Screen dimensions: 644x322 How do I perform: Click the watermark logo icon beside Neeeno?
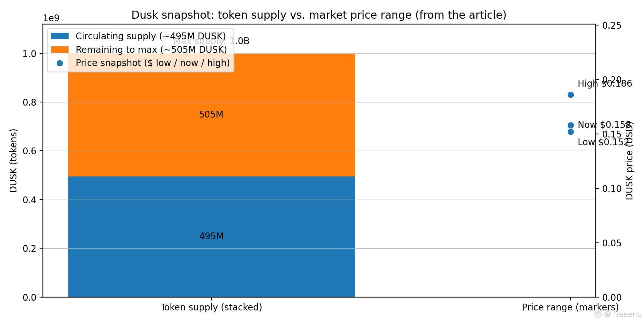click(x=598, y=314)
